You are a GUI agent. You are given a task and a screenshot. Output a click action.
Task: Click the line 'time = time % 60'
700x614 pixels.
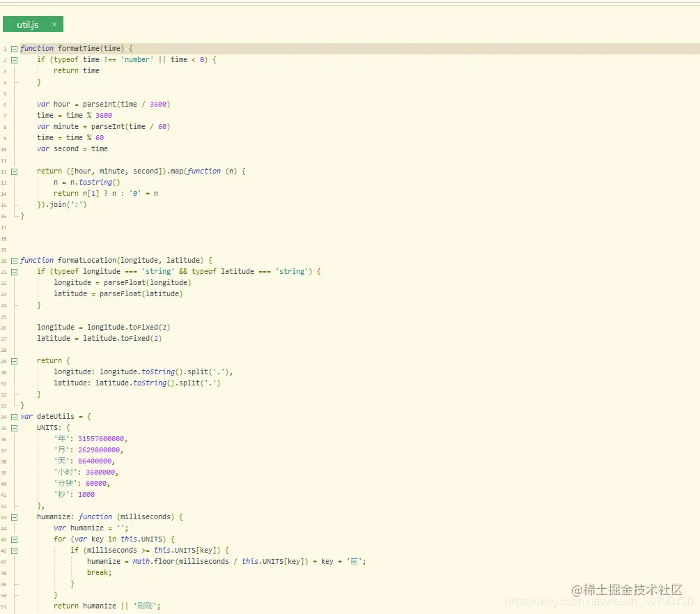pyautogui.click(x=70, y=137)
